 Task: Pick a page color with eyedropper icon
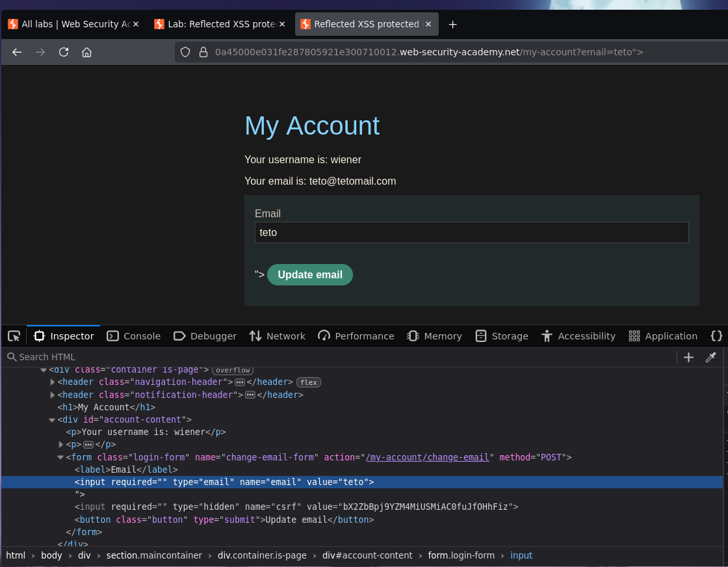(711, 357)
